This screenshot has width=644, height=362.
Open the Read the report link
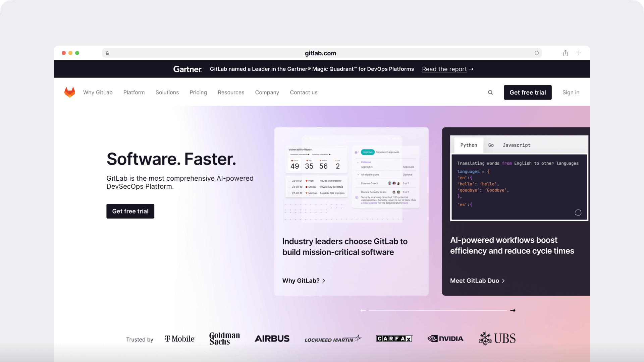tap(447, 69)
